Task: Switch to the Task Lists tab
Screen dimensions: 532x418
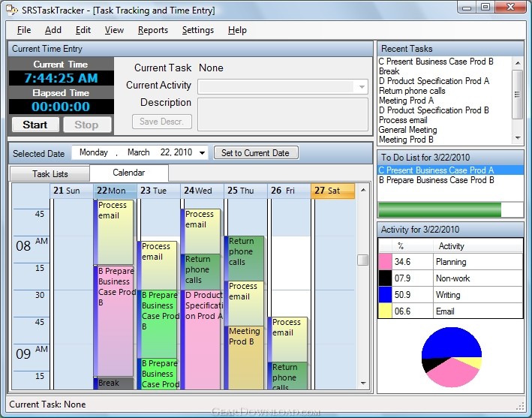Action: [x=50, y=173]
